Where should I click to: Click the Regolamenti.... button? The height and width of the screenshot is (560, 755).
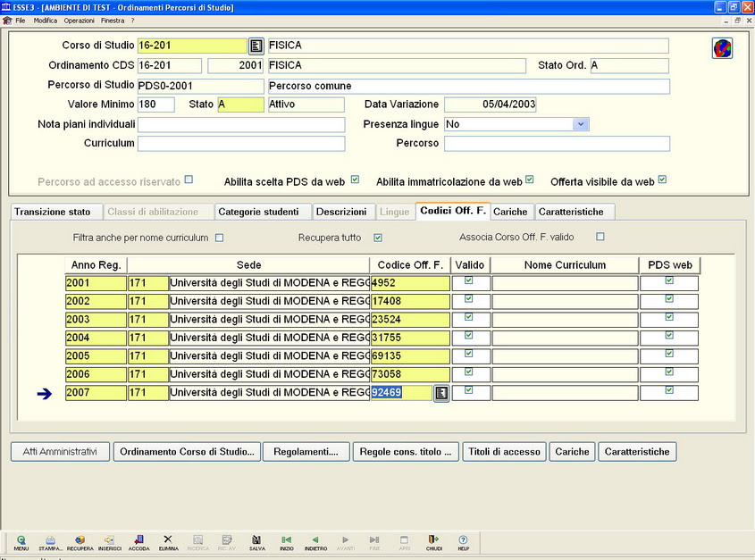point(306,452)
